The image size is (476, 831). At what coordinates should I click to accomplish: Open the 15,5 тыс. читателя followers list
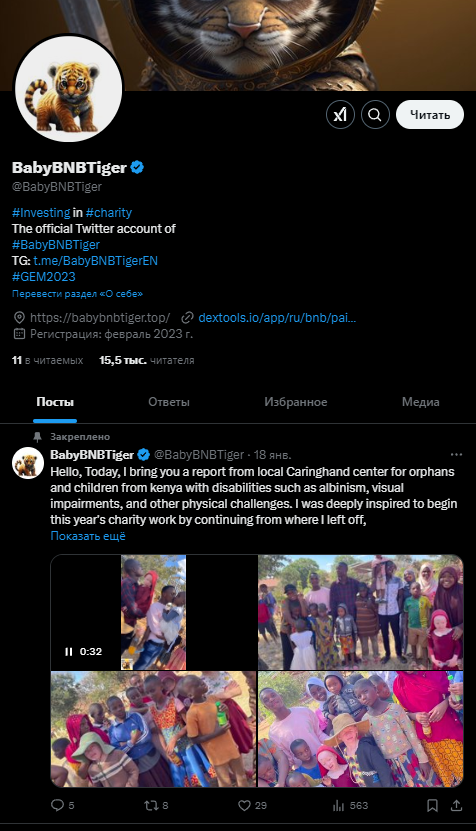pos(146,360)
